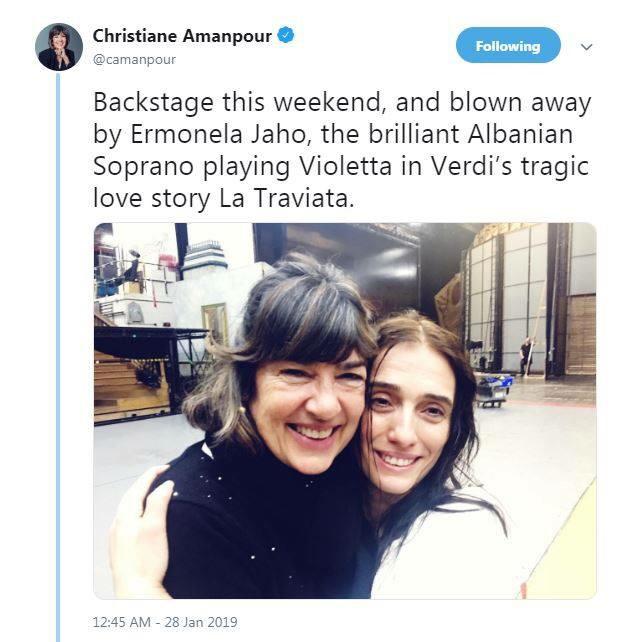Click the vertical blue thread line
The height and width of the screenshot is (642, 631).
(x=58, y=356)
